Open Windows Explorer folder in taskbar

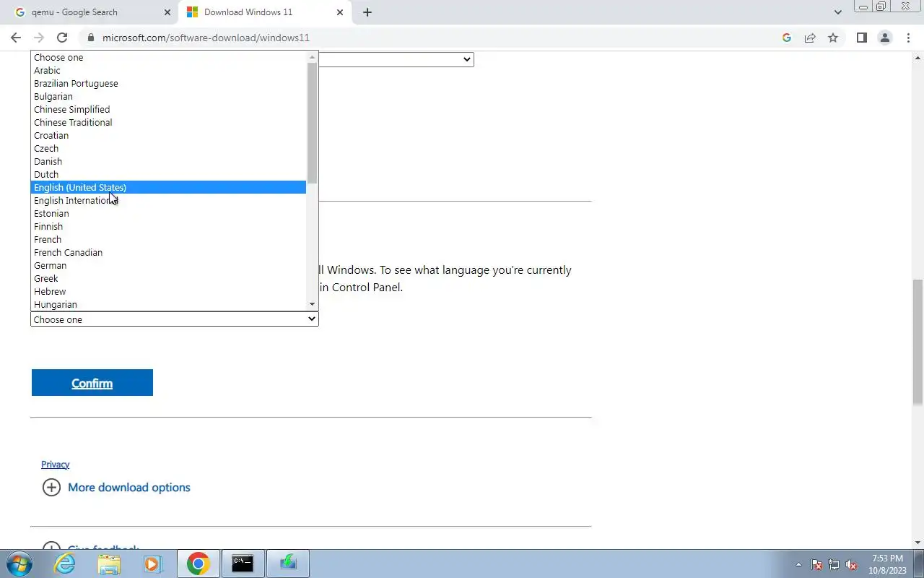point(109,564)
